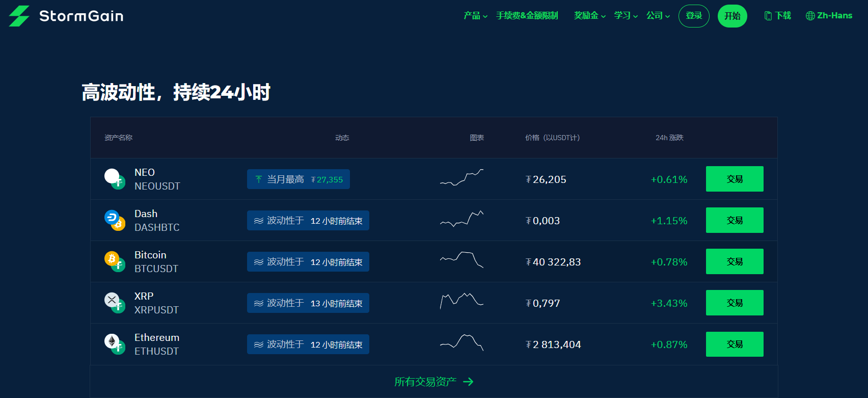
Task: Open the XRP sparkline chart
Action: pyautogui.click(x=462, y=301)
